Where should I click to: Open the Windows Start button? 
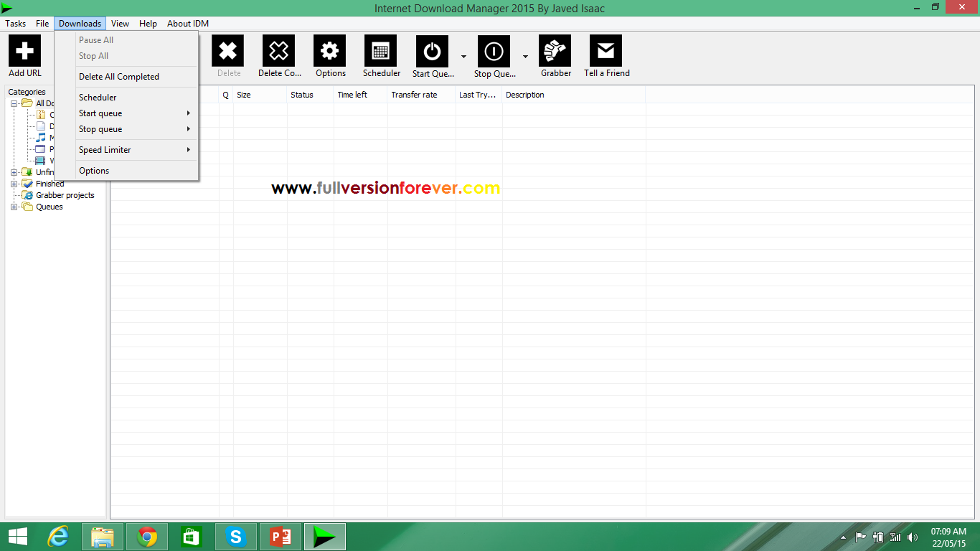point(18,537)
